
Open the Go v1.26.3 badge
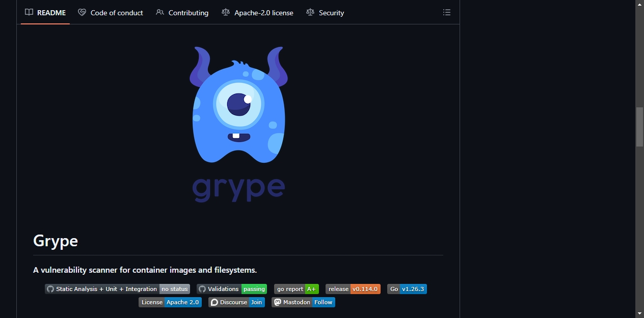point(407,289)
